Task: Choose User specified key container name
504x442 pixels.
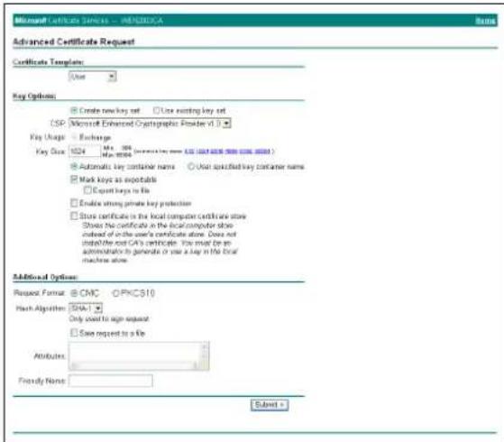Action: (191, 167)
